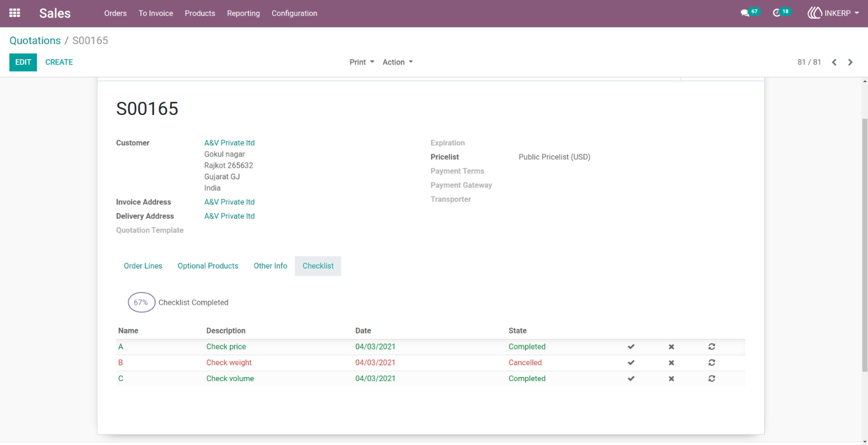The image size is (868, 445).
Task: Click the vertical page scrollbar
Action: (864, 244)
